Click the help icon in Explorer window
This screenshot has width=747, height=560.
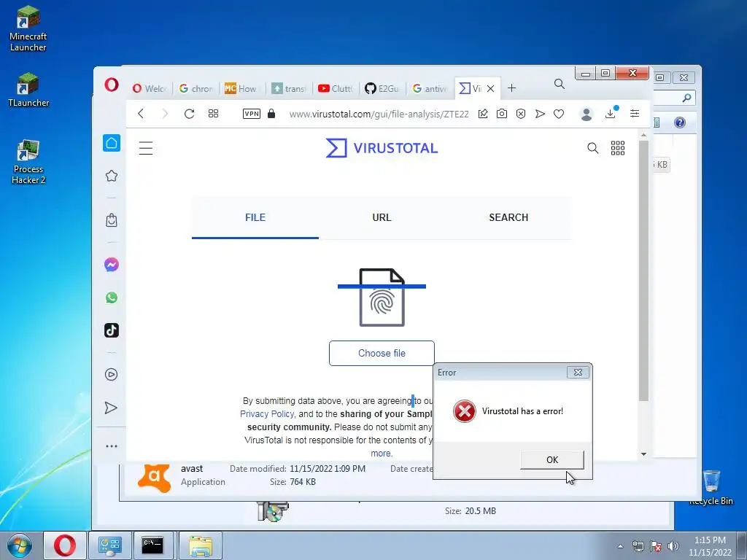(x=680, y=122)
